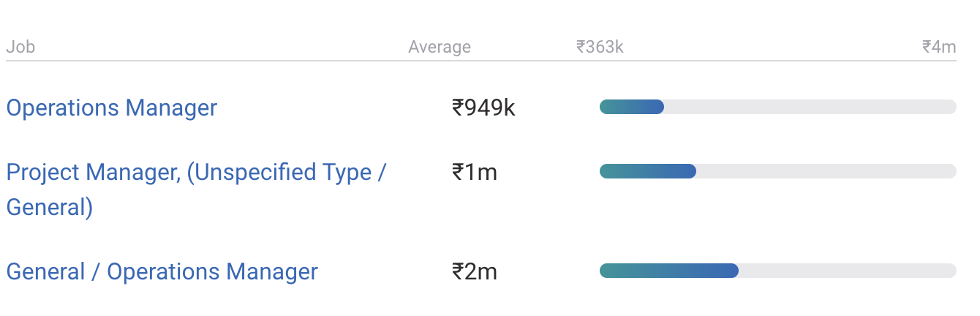This screenshot has height=316, width=980.
Task: Click the filled part of General / Operations Manager bar
Action: point(669,271)
